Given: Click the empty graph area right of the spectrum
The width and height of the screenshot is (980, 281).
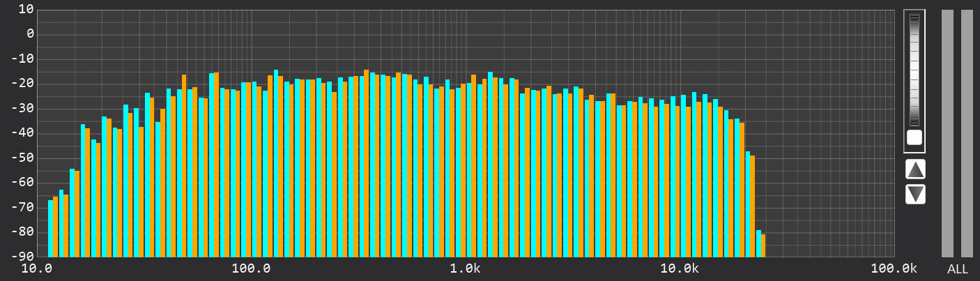Looking at the screenshot, I should coord(829,139).
